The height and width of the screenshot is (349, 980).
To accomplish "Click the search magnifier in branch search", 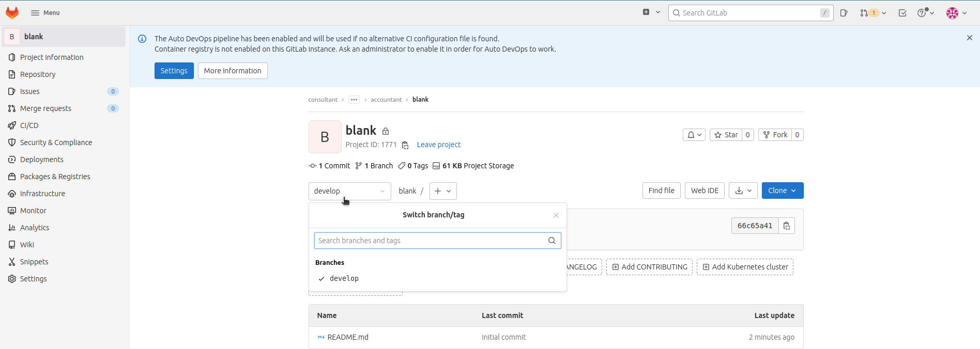I will click(x=552, y=241).
